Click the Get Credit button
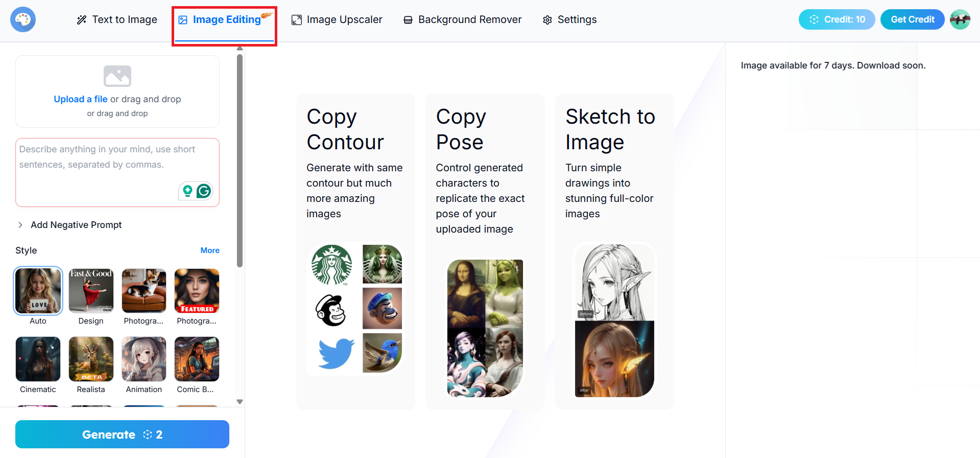Screen dimensions: 980x458 [x=912, y=19]
